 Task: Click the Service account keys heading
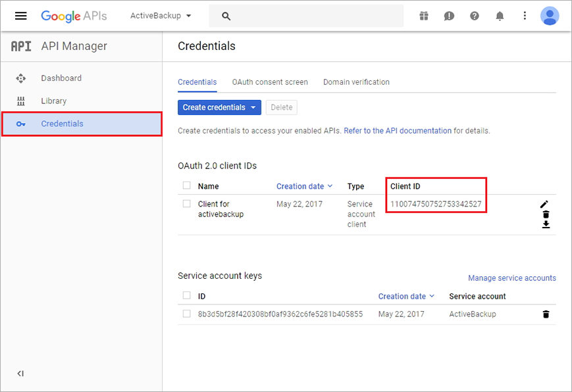220,276
